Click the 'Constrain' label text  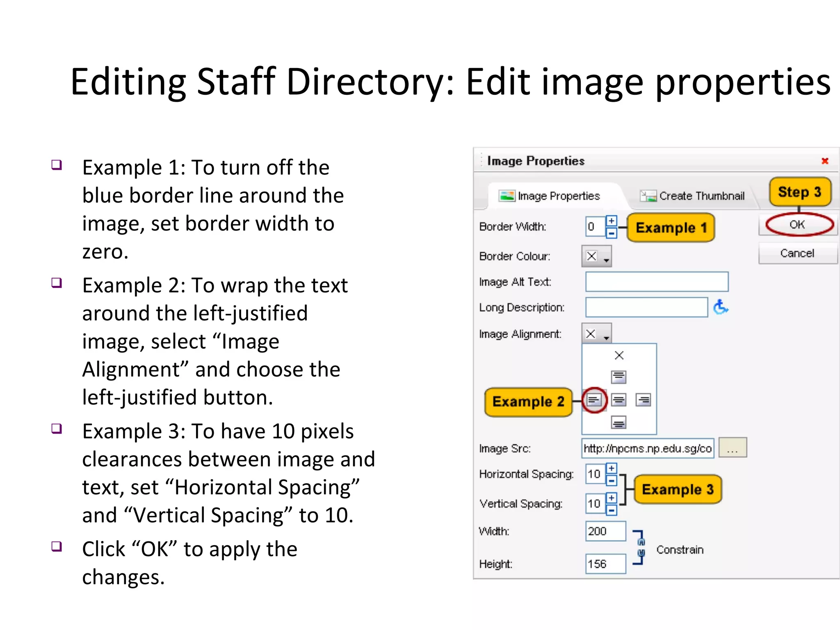pos(680,550)
